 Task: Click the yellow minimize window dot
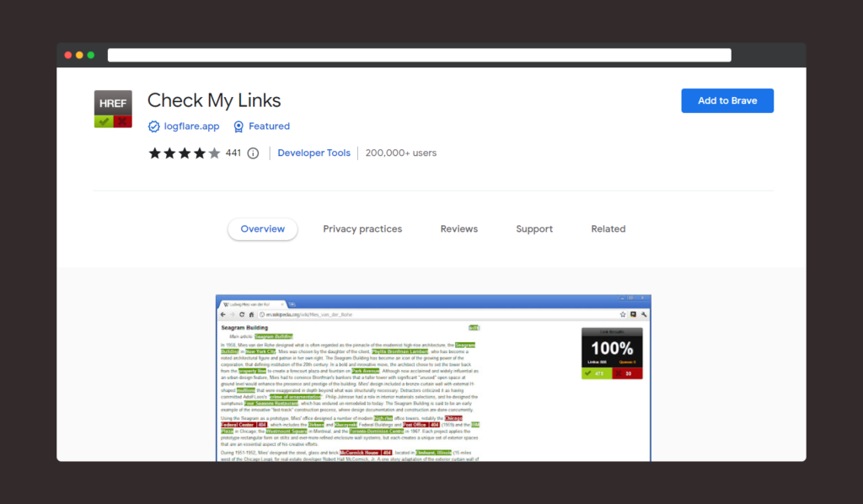(79, 55)
